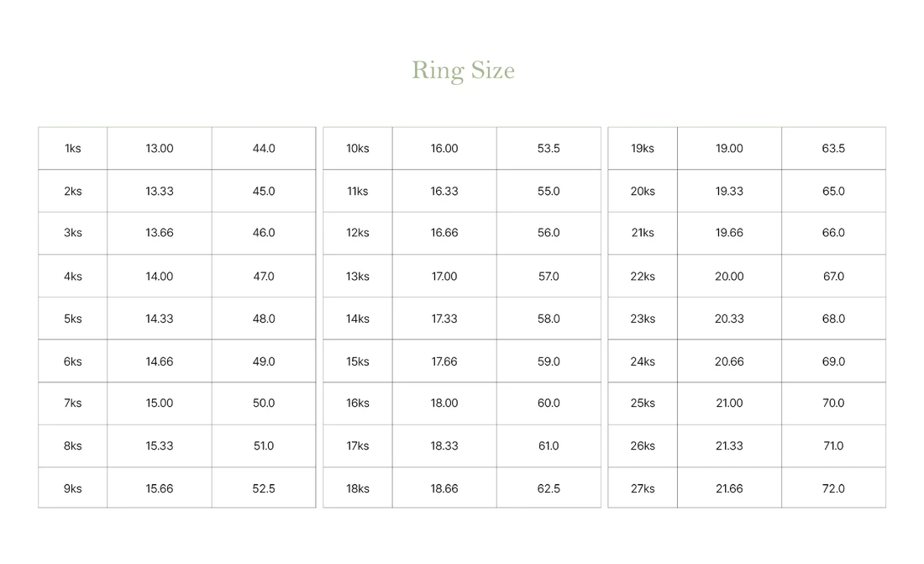Select the 57.0 circumference value
This screenshot has width=924, height=564.
click(x=549, y=277)
